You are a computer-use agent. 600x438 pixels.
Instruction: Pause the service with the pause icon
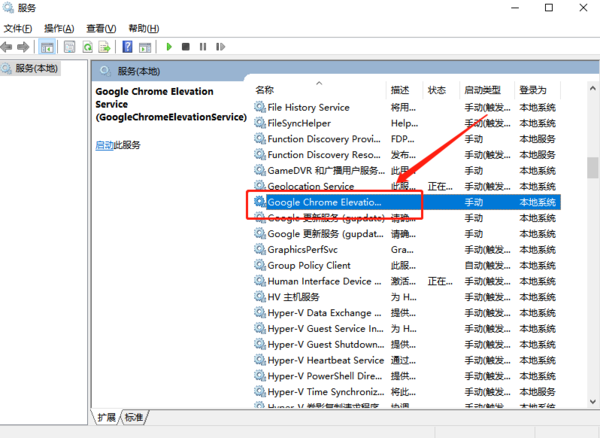(x=202, y=46)
